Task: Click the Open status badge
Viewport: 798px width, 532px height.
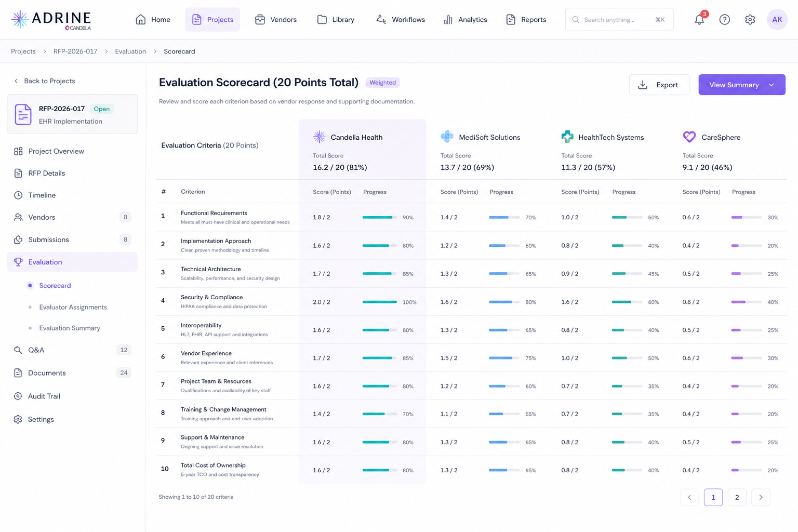Action: pos(102,109)
